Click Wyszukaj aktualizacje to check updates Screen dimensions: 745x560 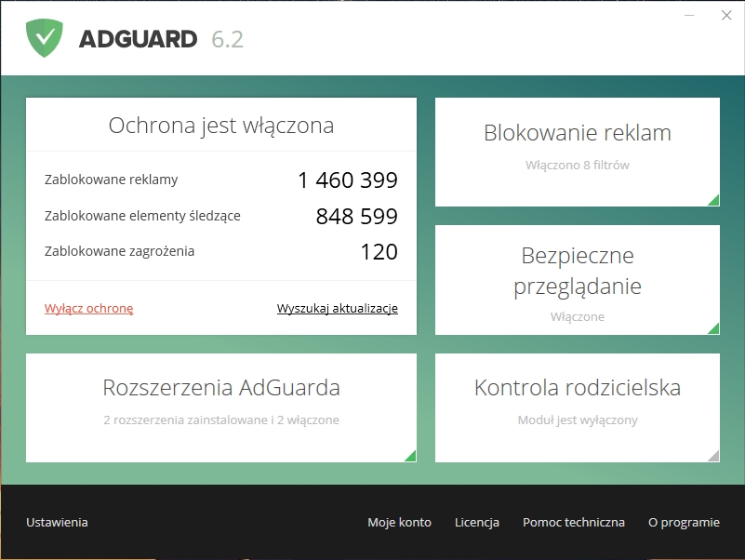(x=338, y=309)
